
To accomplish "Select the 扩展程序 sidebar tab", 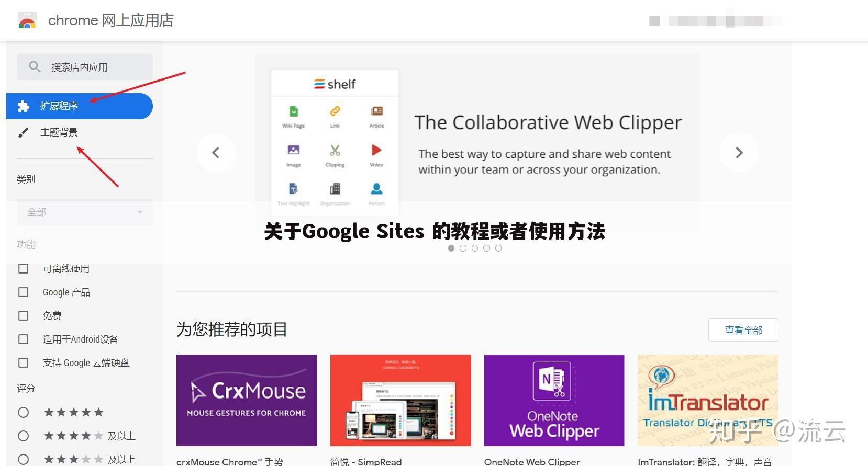I will pos(80,106).
